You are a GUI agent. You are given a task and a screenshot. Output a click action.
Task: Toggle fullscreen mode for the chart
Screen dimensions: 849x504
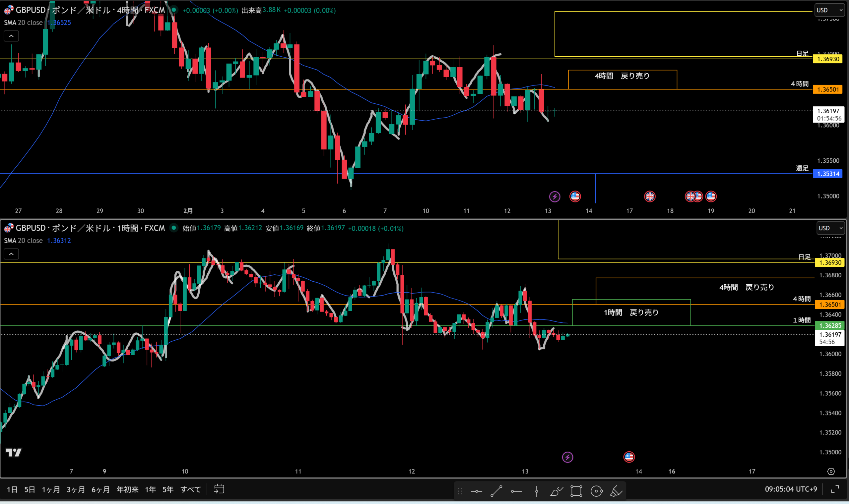(835, 489)
